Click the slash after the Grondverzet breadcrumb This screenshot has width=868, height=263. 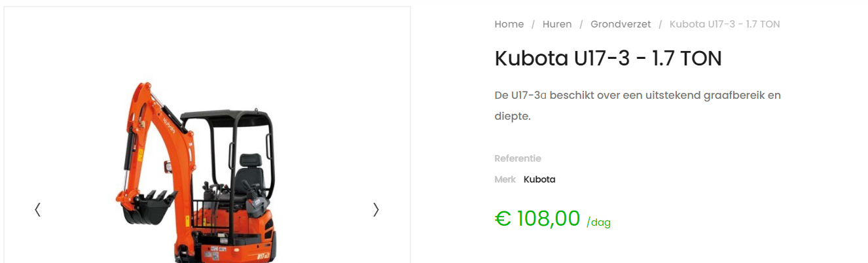(660, 24)
